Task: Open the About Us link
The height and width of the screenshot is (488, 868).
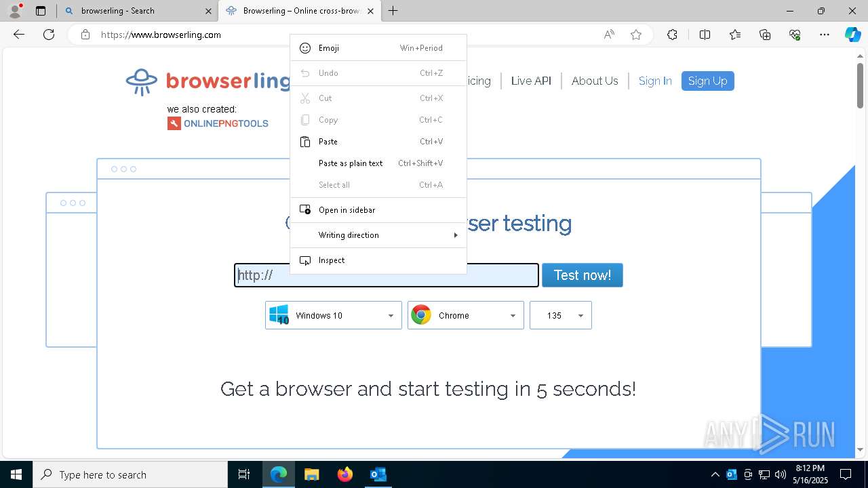Action: 595,81
